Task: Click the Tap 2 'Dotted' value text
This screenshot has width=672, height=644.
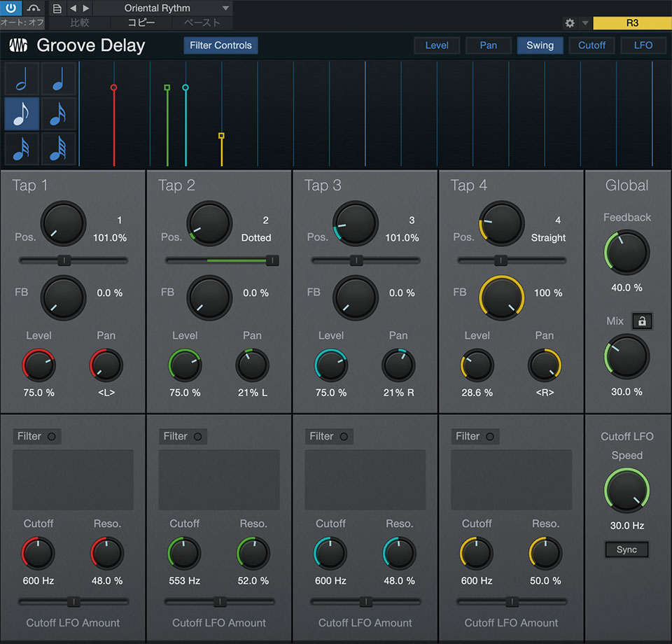Action: (x=256, y=238)
